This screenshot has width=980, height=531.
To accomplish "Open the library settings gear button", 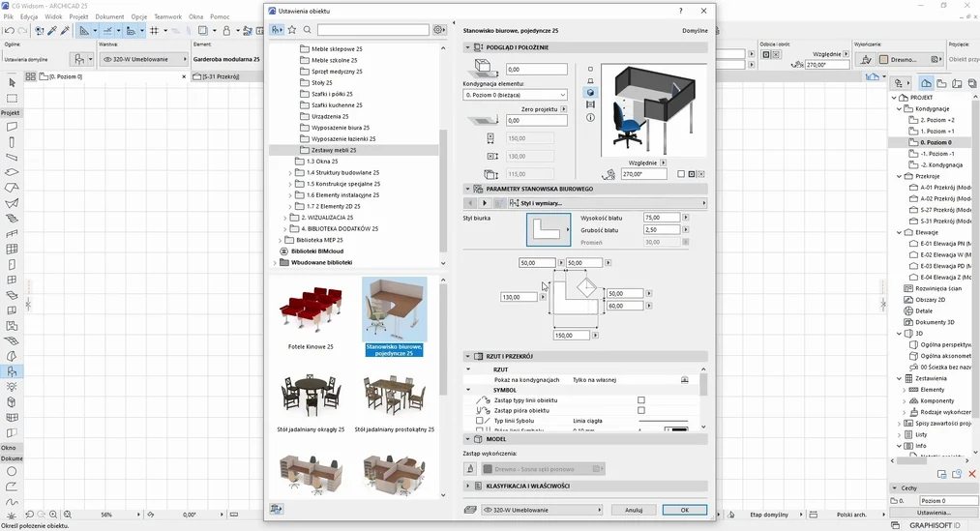I will click(440, 30).
